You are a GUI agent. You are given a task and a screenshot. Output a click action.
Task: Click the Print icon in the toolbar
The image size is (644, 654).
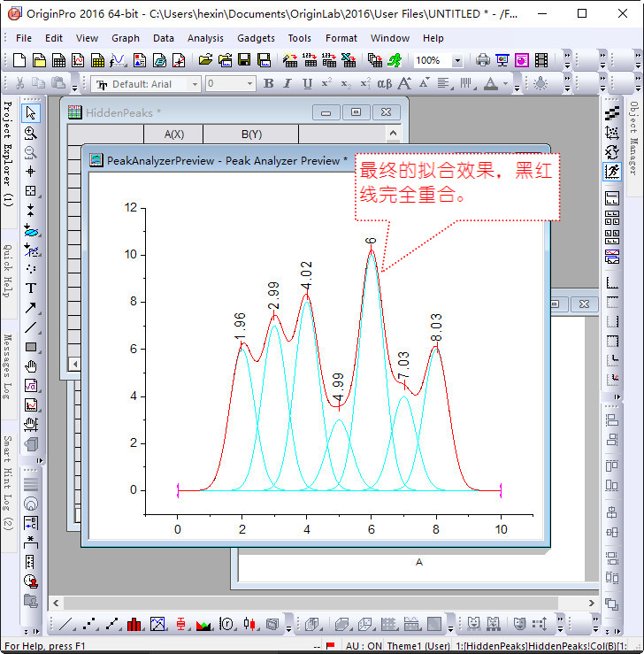coord(483,60)
